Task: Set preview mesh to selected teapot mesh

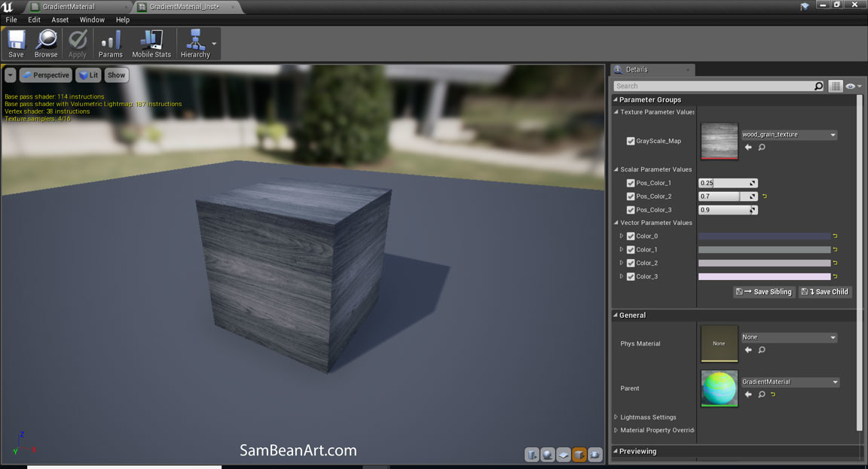Action: coord(595,455)
